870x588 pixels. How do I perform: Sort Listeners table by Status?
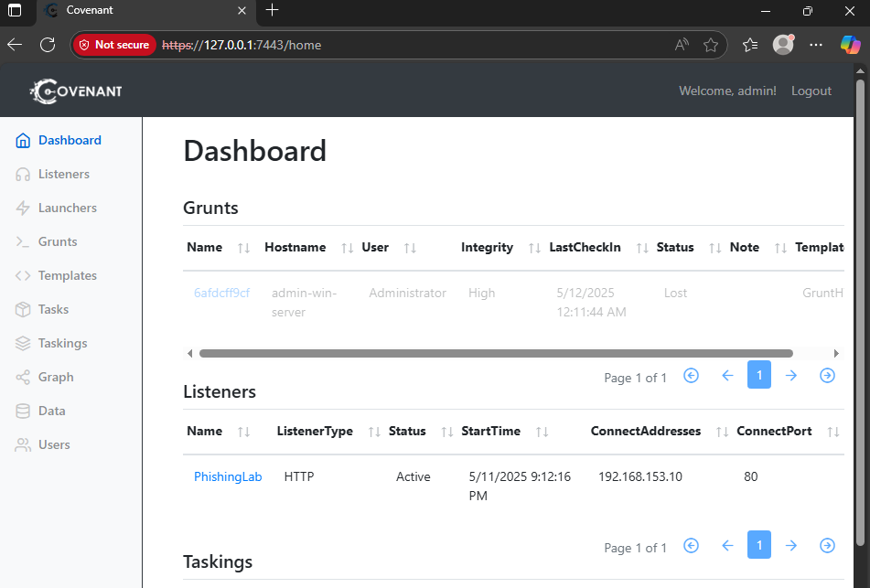pos(447,432)
